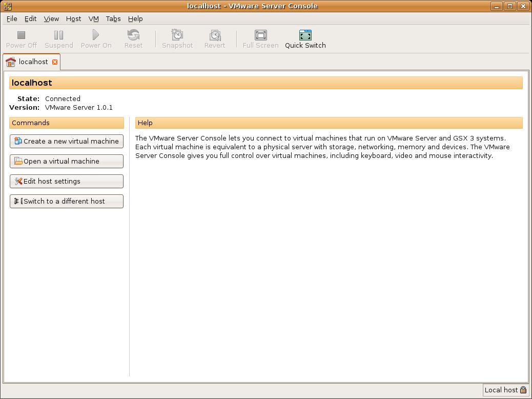Click the Reset toolbar icon
This screenshot has width=532, height=399.
(x=133, y=35)
